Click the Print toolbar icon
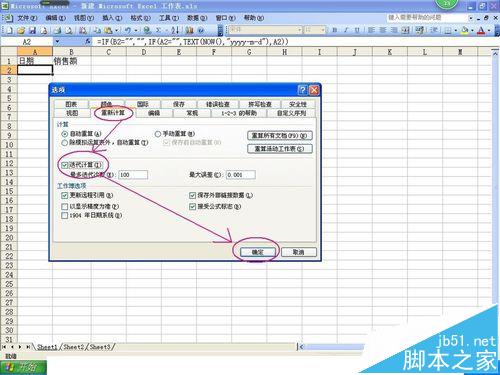This screenshot has width=500, height=375. 57,30
